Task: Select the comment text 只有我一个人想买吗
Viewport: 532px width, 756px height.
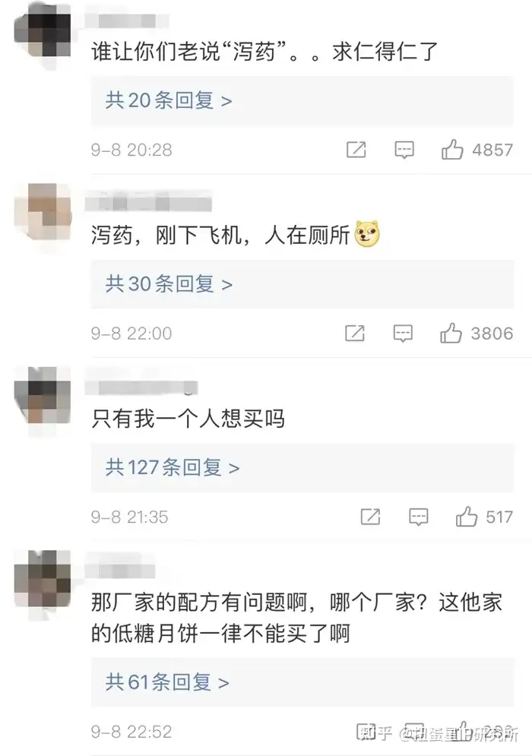Action: [188, 419]
